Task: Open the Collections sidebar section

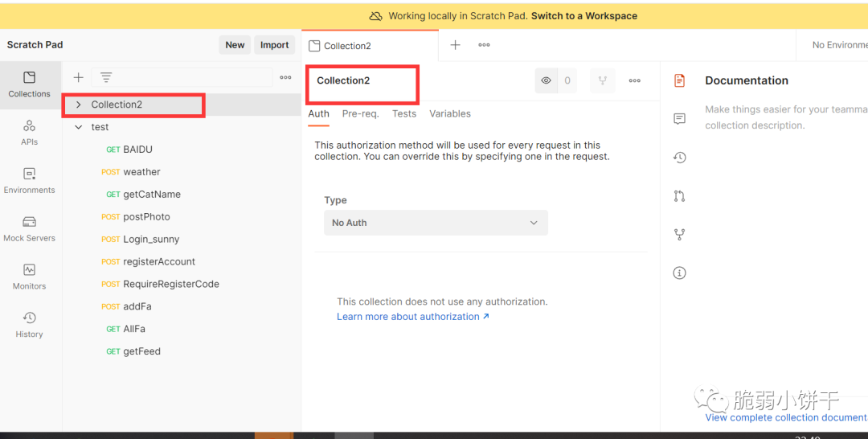Action: pos(30,84)
